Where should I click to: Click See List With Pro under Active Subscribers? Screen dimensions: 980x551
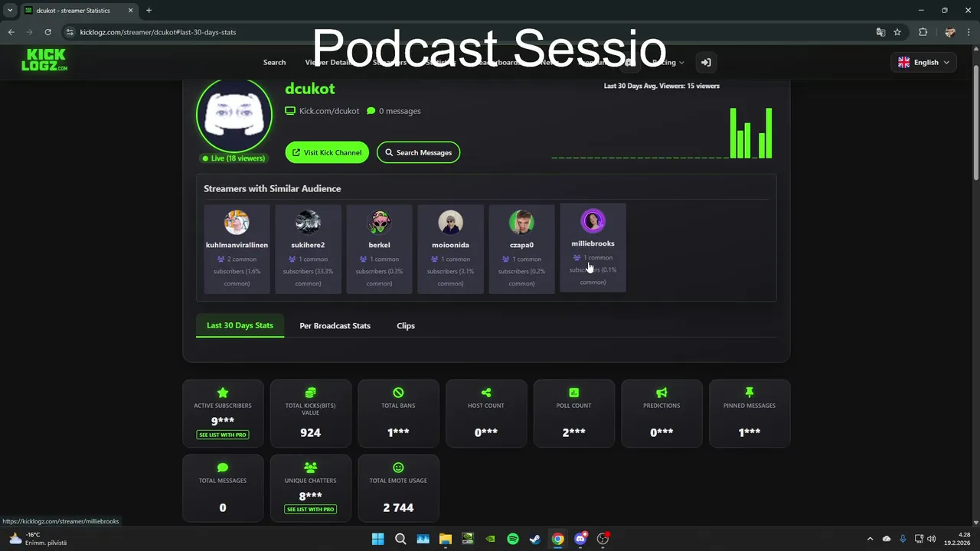point(223,435)
